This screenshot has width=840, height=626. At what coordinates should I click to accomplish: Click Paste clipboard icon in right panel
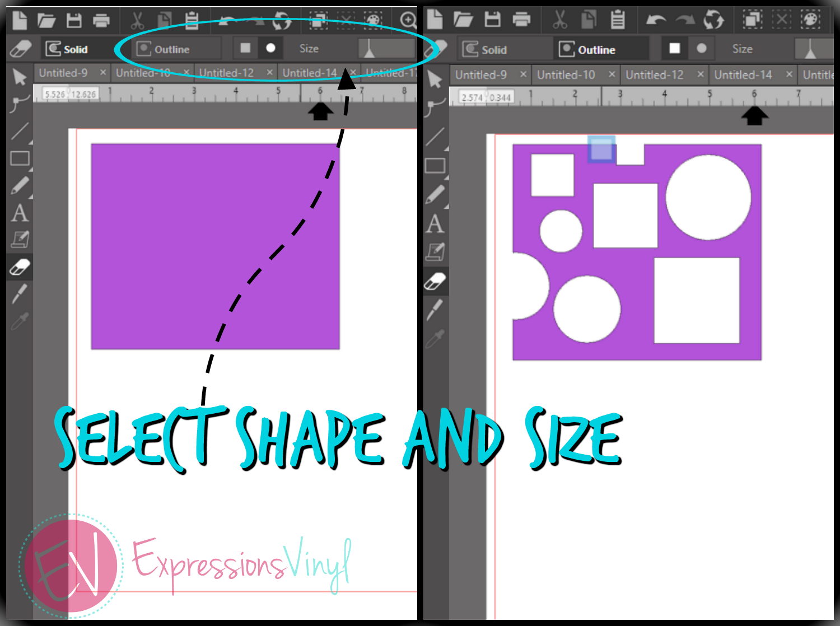click(618, 20)
